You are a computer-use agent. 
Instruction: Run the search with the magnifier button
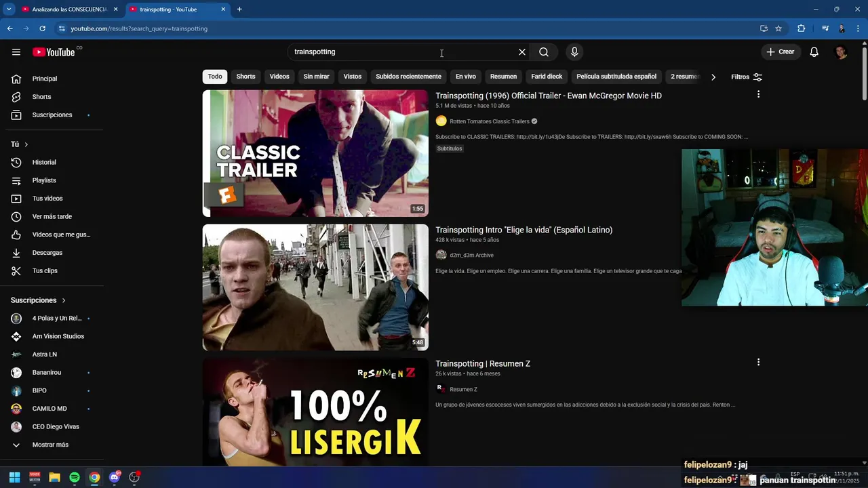pos(544,52)
